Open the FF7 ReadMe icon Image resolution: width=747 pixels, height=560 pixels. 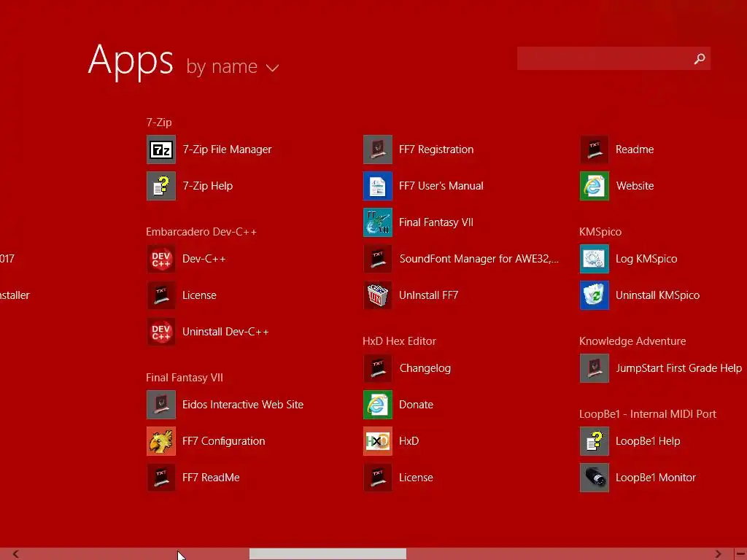point(161,478)
